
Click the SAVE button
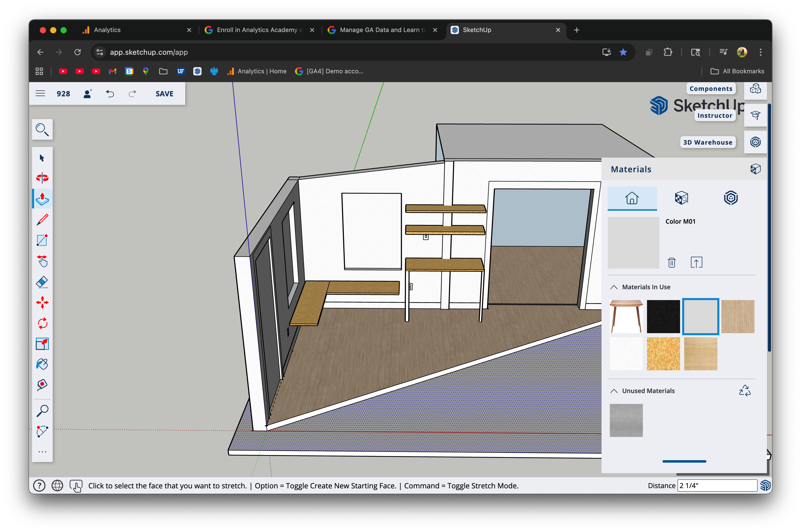[x=164, y=94]
